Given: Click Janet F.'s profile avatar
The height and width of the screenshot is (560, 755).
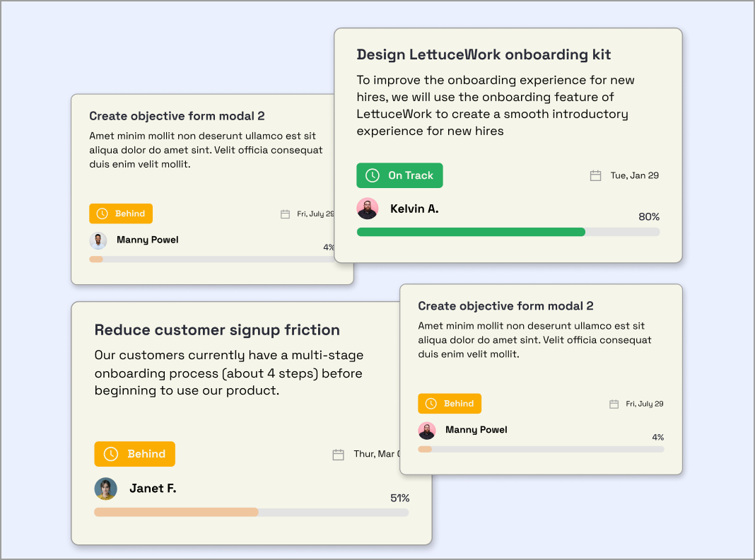Looking at the screenshot, I should tap(105, 489).
